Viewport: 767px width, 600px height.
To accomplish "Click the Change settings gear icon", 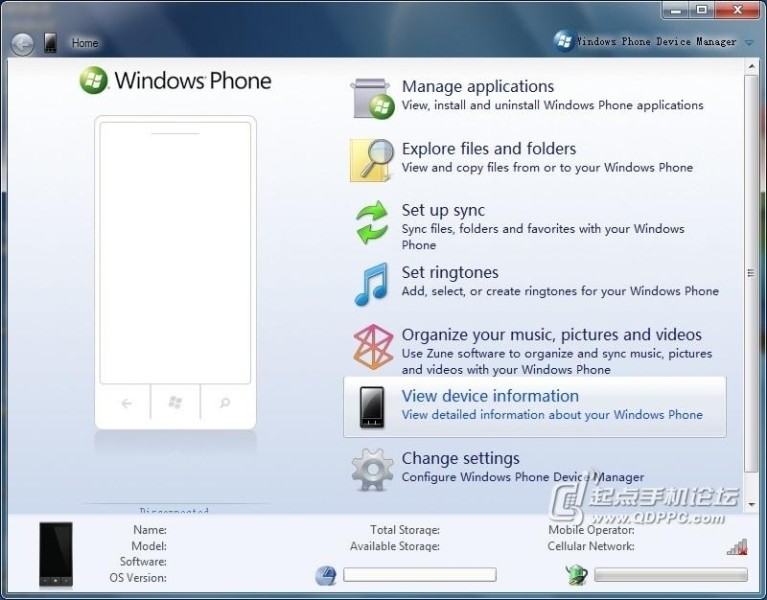I will coord(372,470).
